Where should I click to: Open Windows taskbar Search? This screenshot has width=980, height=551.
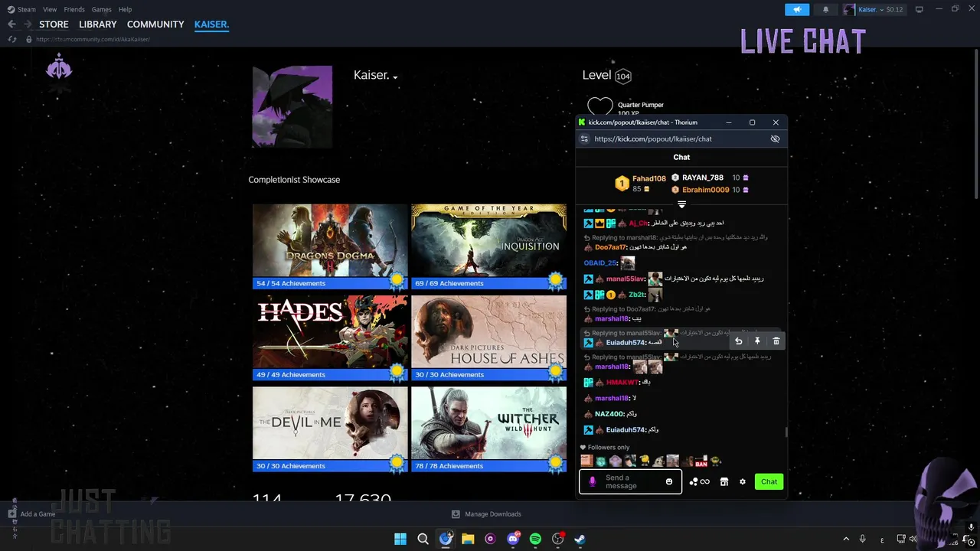(x=423, y=539)
